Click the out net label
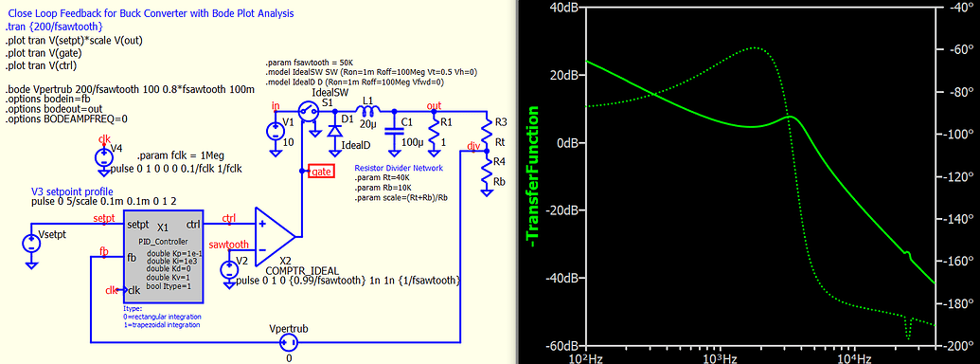The width and height of the screenshot is (980, 364). [x=433, y=106]
